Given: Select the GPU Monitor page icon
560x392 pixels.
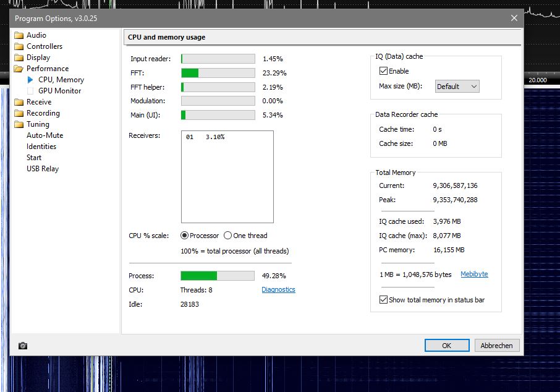Looking at the screenshot, I should [x=32, y=91].
